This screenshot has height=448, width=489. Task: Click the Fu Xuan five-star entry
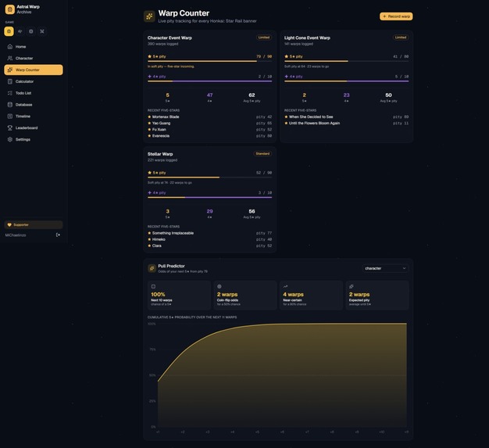tap(209, 130)
